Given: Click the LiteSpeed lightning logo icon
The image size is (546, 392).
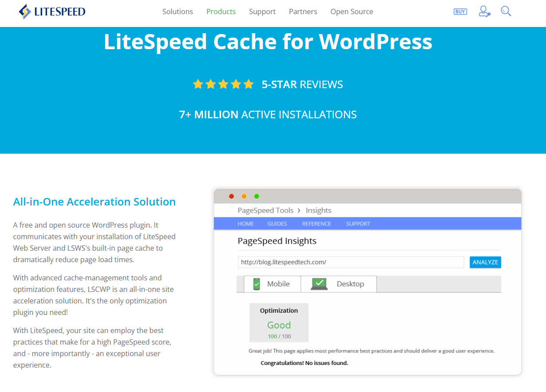Looking at the screenshot, I should [24, 11].
